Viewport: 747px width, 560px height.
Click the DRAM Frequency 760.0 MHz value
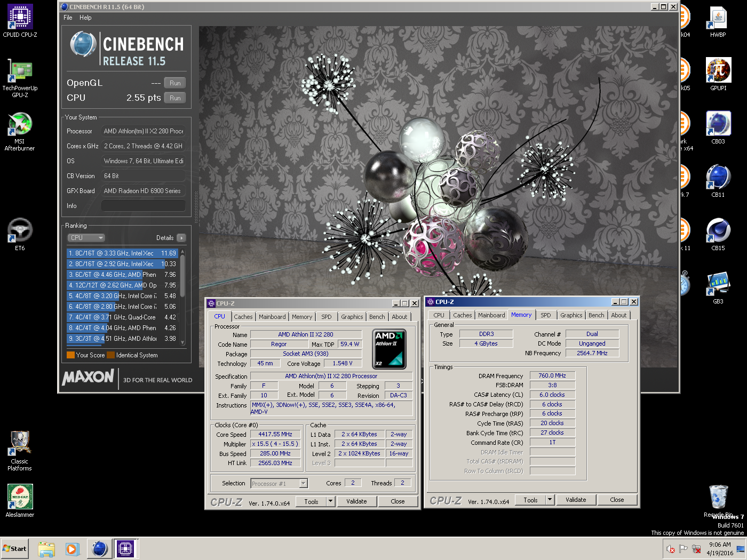tap(552, 376)
